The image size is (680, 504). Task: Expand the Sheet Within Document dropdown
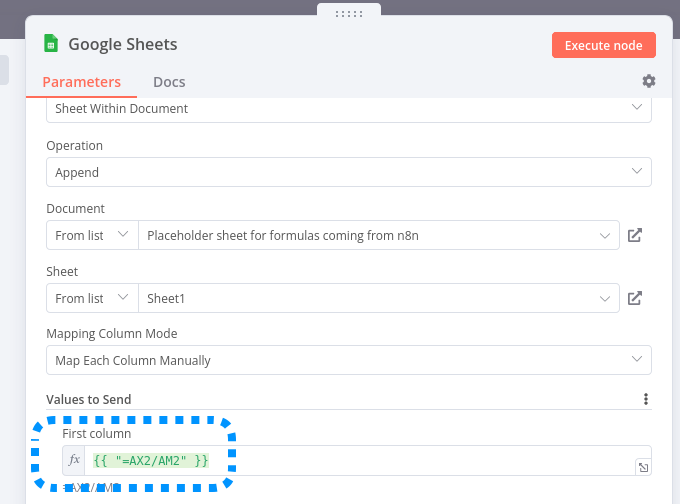(349, 108)
